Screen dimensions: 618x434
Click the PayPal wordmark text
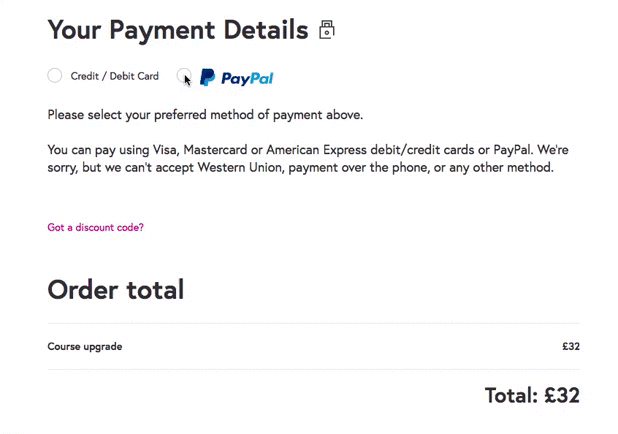(x=247, y=77)
